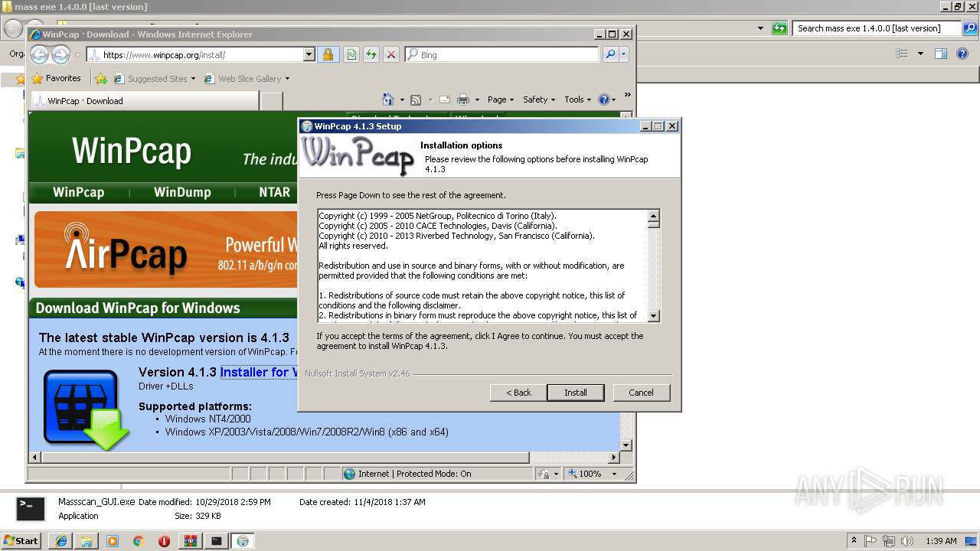Launch Google Chrome from the taskbar
The height and width of the screenshot is (551, 980).
point(139,541)
